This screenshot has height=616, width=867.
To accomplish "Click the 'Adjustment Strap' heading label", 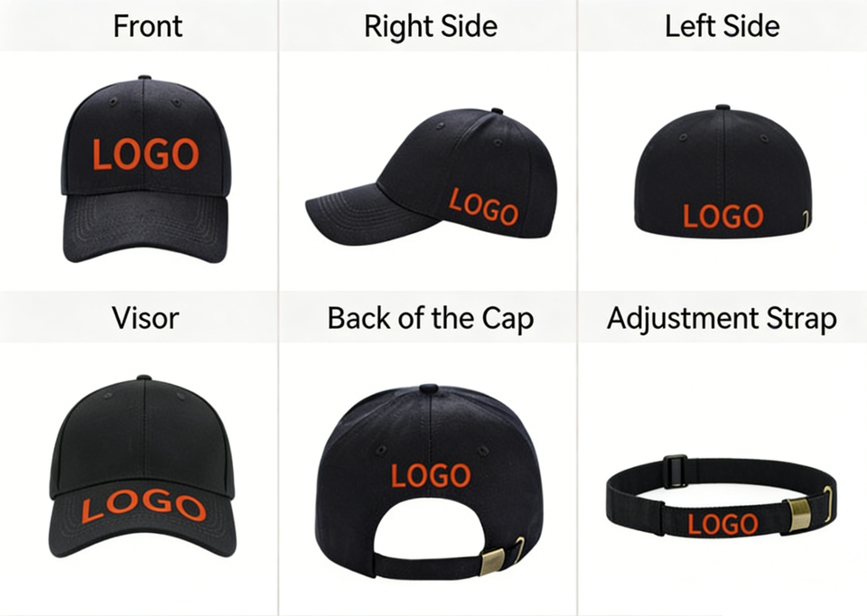I will [x=722, y=319].
